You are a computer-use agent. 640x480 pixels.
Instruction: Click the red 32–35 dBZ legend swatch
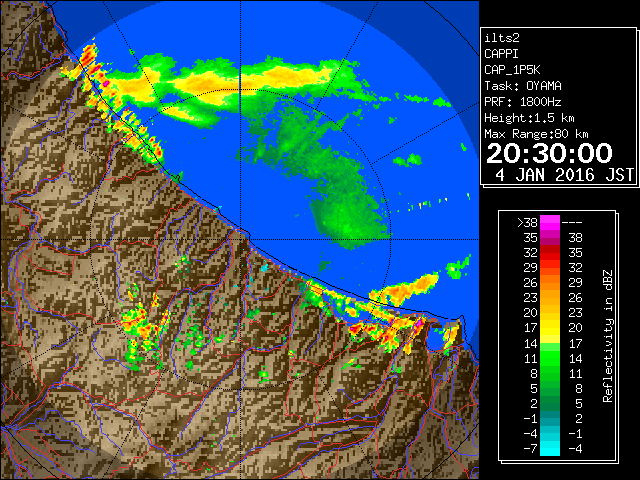click(x=550, y=252)
